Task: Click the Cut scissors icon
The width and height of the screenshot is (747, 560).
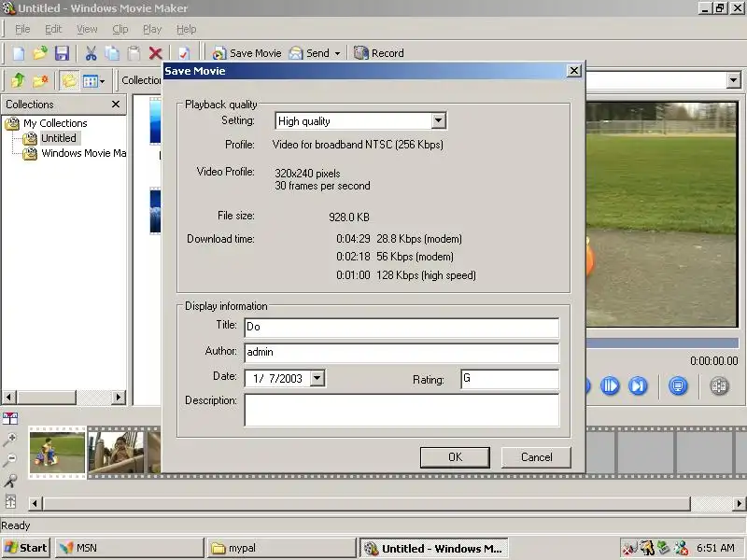Action: (x=91, y=53)
